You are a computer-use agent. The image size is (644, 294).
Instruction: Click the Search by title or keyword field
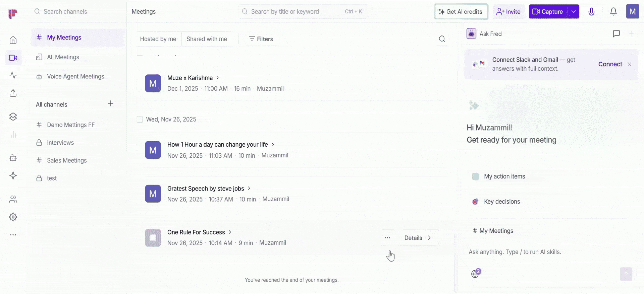(302, 12)
